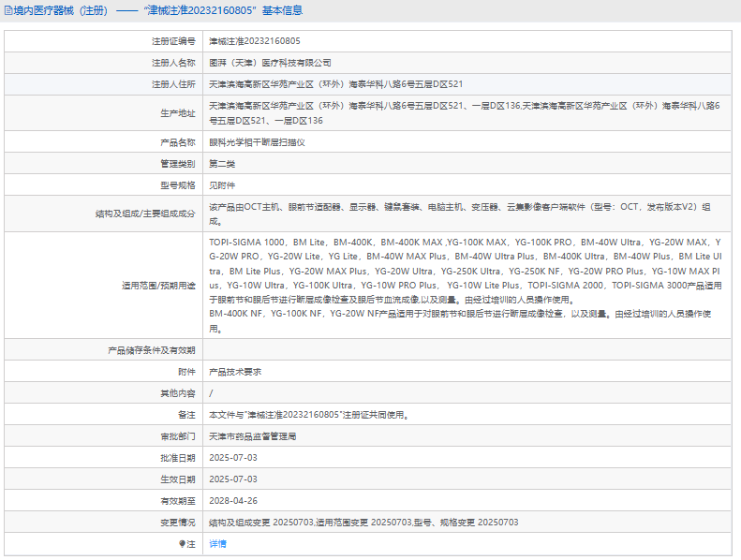Select product name 眼科光学相干断层扫描仪
This screenshot has height=560, width=741.
pyautogui.click(x=257, y=142)
